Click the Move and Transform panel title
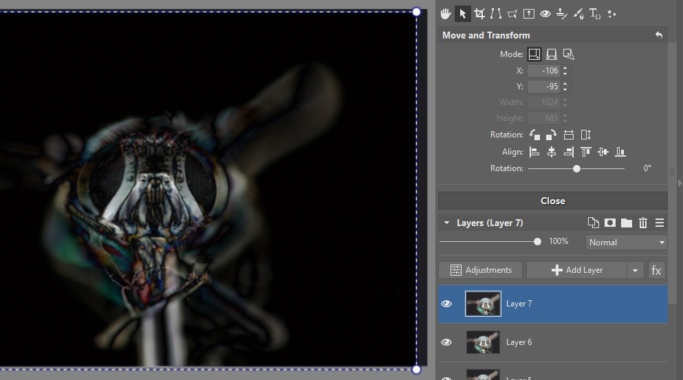Image resolution: width=683 pixels, height=380 pixels. [x=486, y=35]
